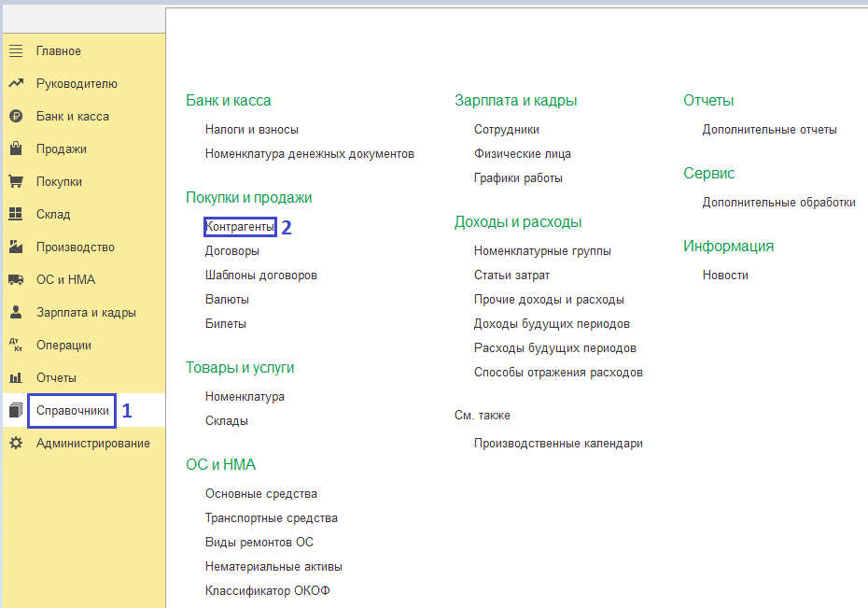868x608 pixels.
Task: Click the person icon for Зарплата и кадры
Action: 16,313
